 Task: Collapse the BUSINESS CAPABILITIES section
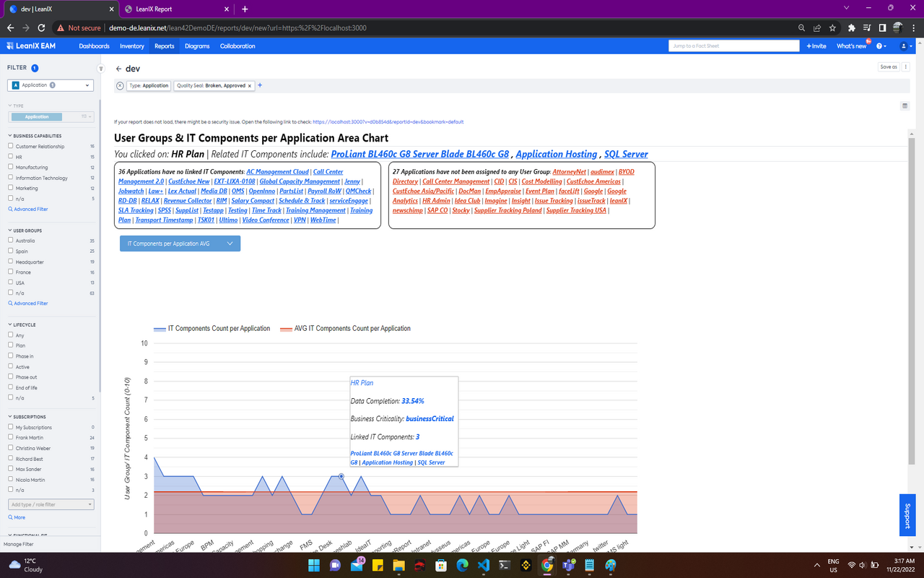pyautogui.click(x=35, y=136)
